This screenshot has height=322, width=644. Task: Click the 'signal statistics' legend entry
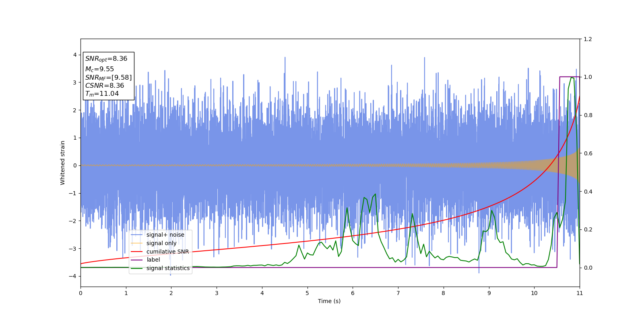(x=168, y=268)
